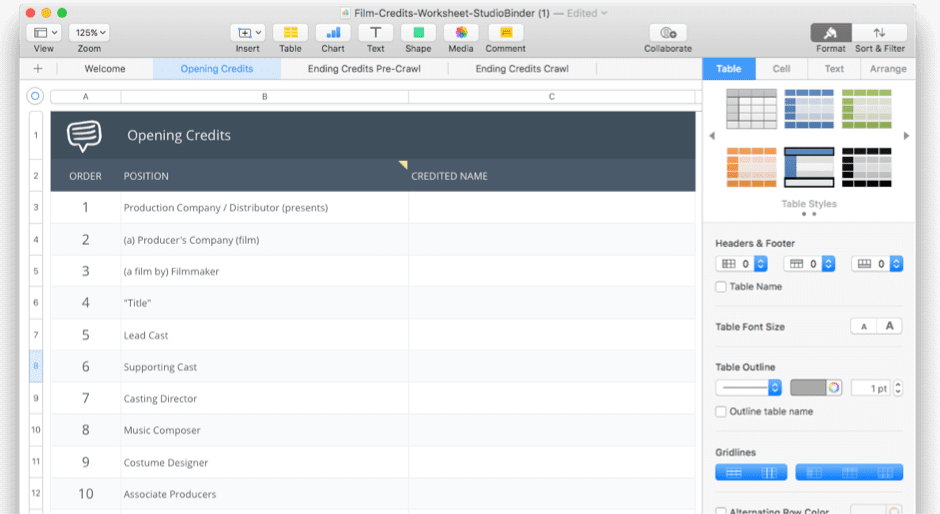Viewport: 940px width, 514px height.
Task: Open the Zoom 125% dropdown
Action: 90,32
